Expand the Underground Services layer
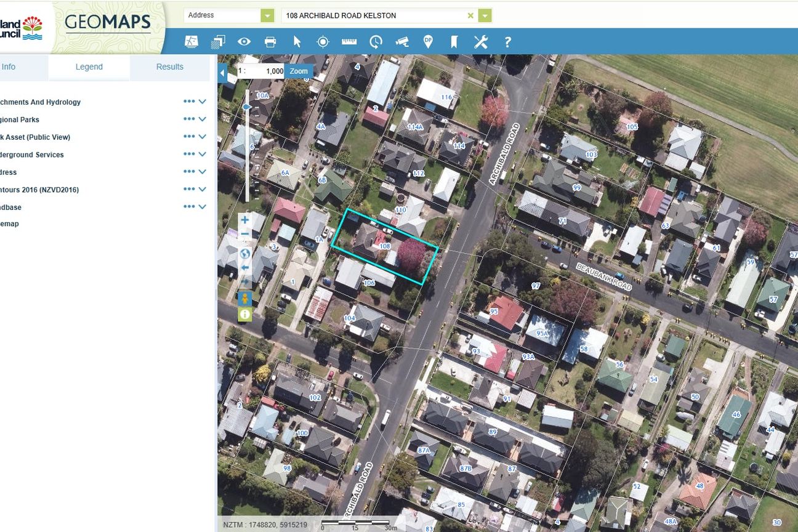The width and height of the screenshot is (798, 532). point(202,154)
